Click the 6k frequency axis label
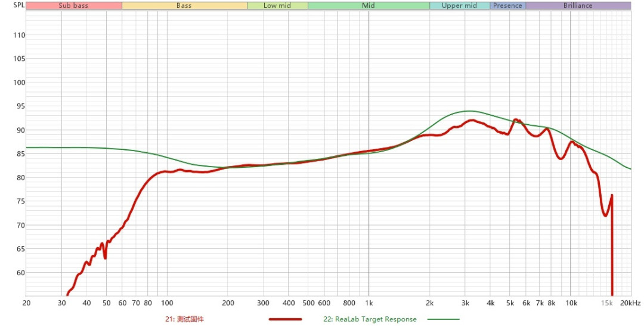This screenshot has width=644, height=326. (526, 303)
